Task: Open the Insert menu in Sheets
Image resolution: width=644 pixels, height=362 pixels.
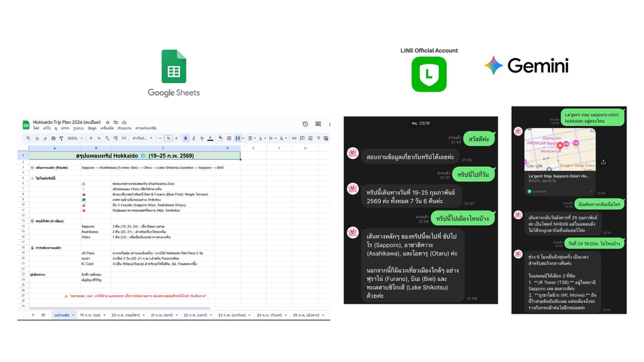Action: coord(65,128)
